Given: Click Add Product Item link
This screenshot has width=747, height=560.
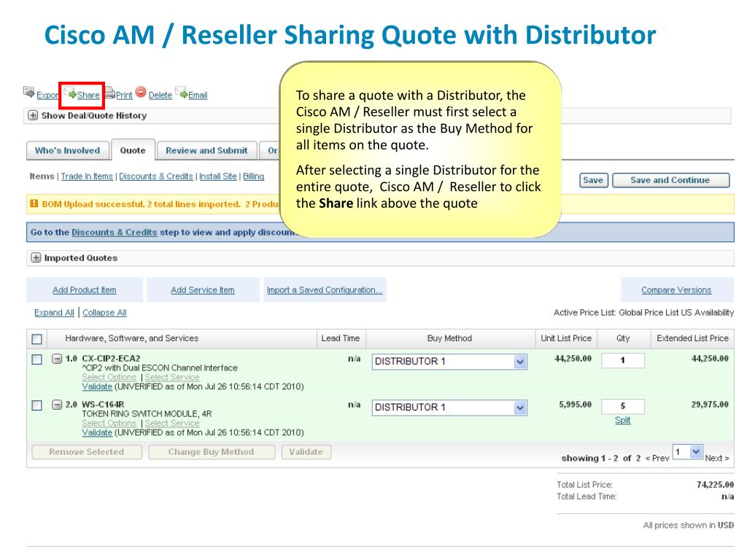Looking at the screenshot, I should coord(85,290).
